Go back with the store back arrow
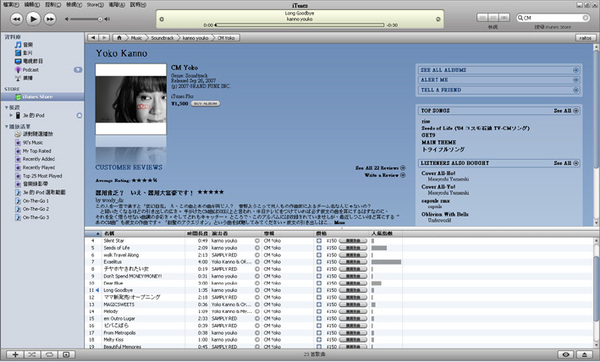600x362 pixels. pos(93,38)
